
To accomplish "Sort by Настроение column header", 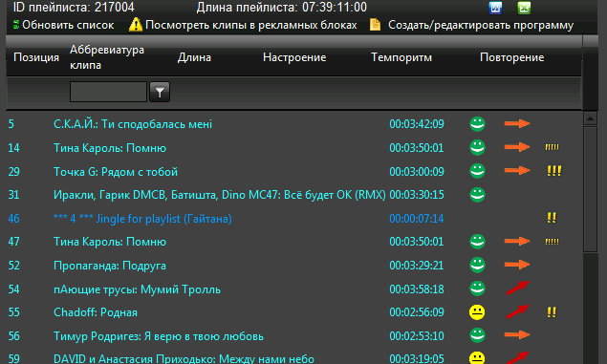I will pos(294,57).
